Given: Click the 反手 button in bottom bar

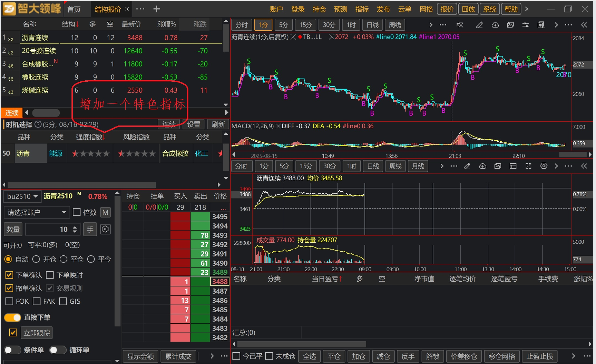Looking at the screenshot, I should (x=408, y=356).
